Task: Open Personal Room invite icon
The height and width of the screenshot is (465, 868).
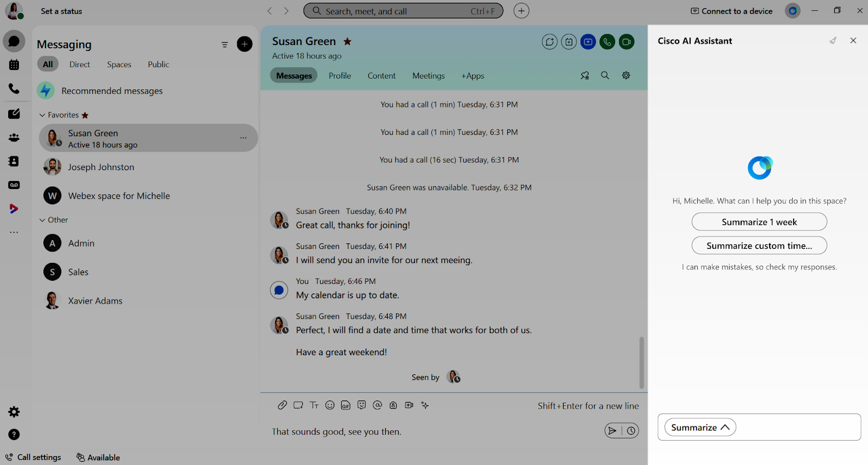Action: [393, 405]
